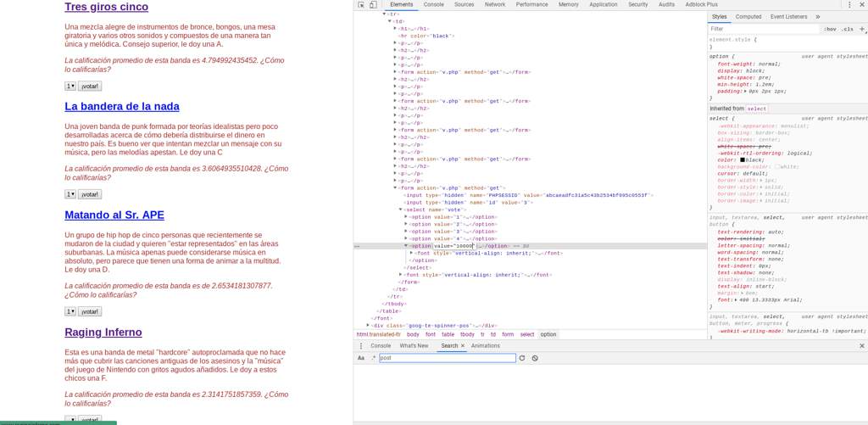This screenshot has height=425, width=868.
Task: Toggle match case Aa in search
Action: click(x=361, y=359)
